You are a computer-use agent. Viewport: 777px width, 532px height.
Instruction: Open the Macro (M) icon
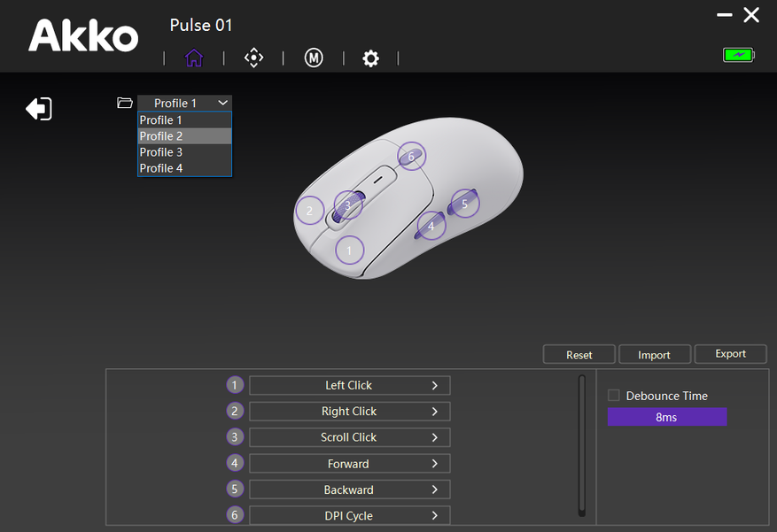pos(313,58)
